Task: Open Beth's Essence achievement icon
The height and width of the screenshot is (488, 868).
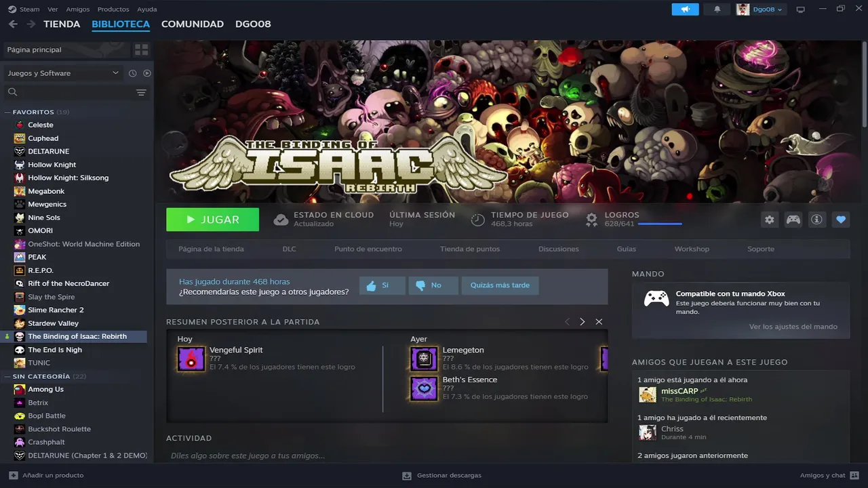Action: tap(424, 388)
